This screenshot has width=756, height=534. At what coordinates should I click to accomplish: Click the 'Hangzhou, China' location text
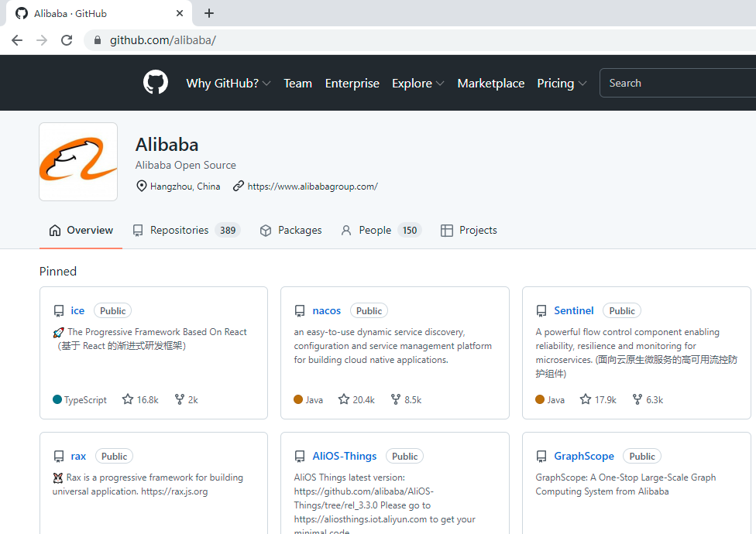185,187
